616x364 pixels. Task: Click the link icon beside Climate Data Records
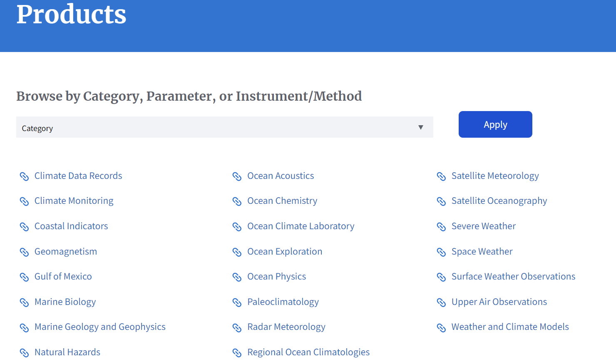point(24,176)
